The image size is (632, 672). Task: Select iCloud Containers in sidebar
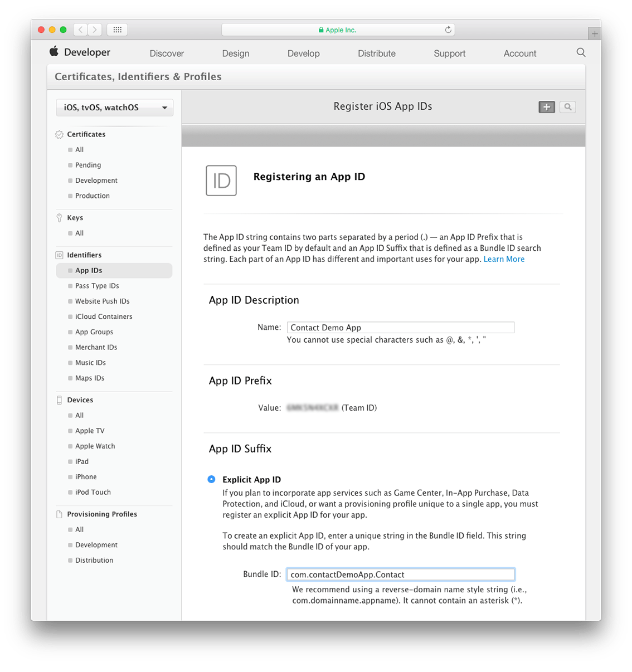[104, 316]
